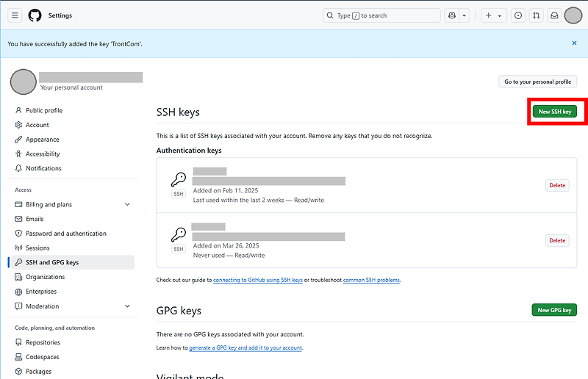Click the repo icon beside Repositories
This screenshot has width=588, height=379.
coord(18,342)
